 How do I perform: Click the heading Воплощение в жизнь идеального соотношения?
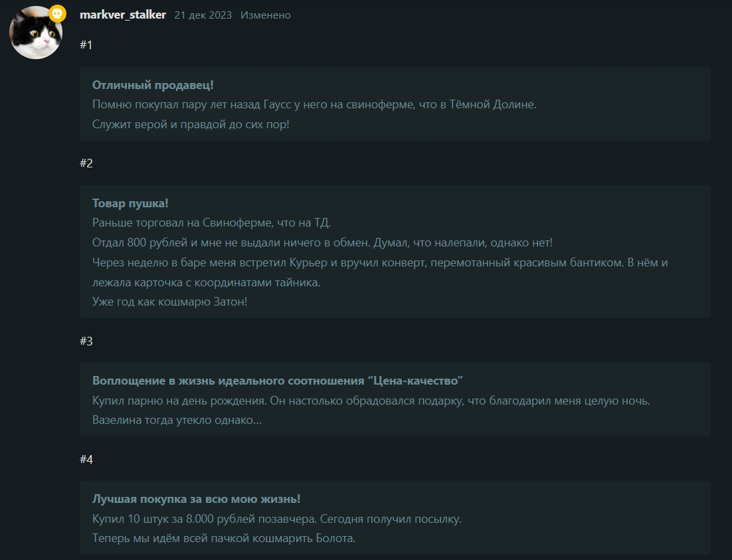click(277, 381)
